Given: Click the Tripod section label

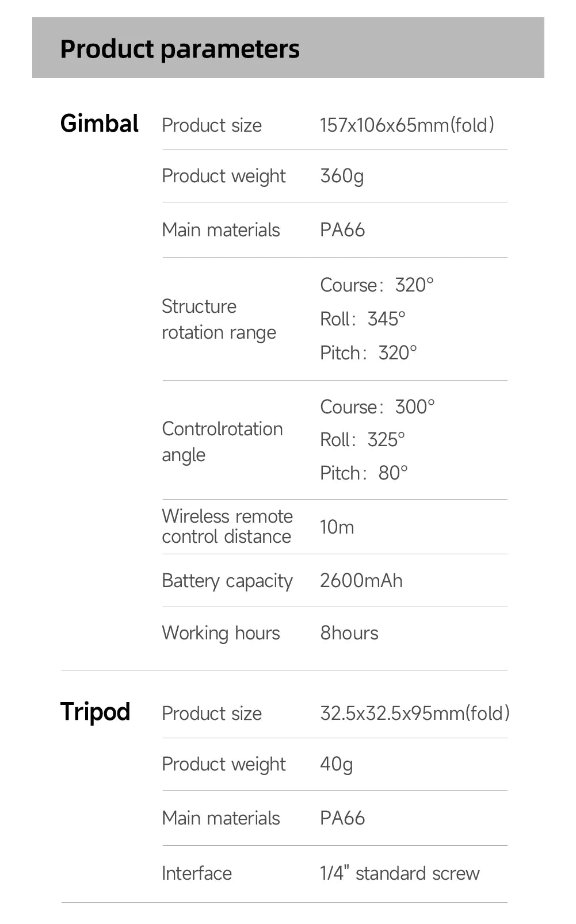Looking at the screenshot, I should click(95, 712).
